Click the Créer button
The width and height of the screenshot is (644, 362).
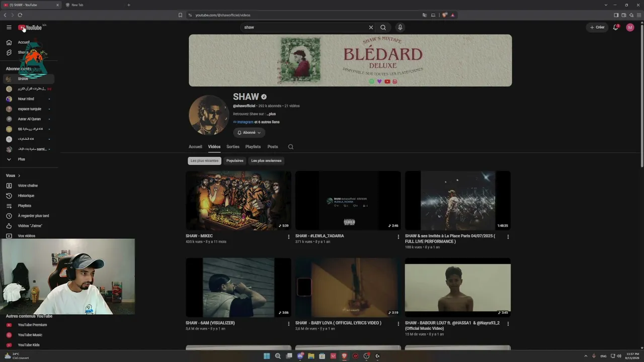(597, 28)
